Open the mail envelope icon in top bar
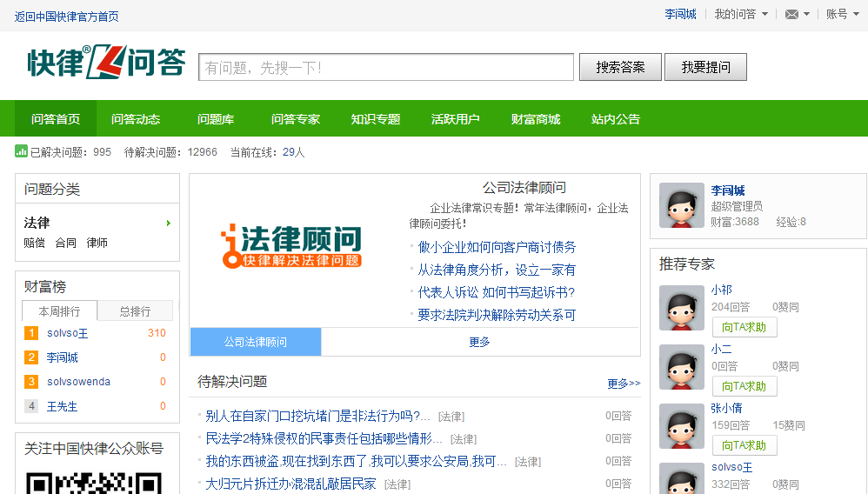This screenshot has height=494, width=868. click(791, 15)
